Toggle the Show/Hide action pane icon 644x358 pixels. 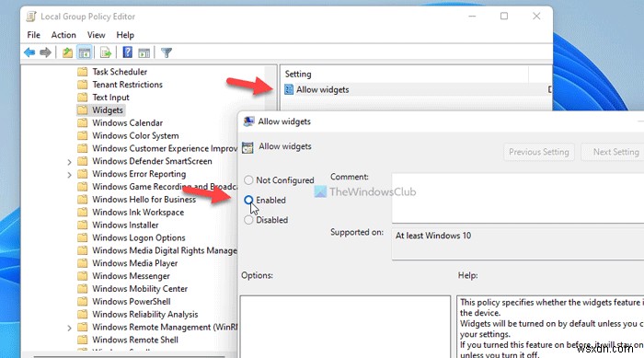click(x=144, y=52)
